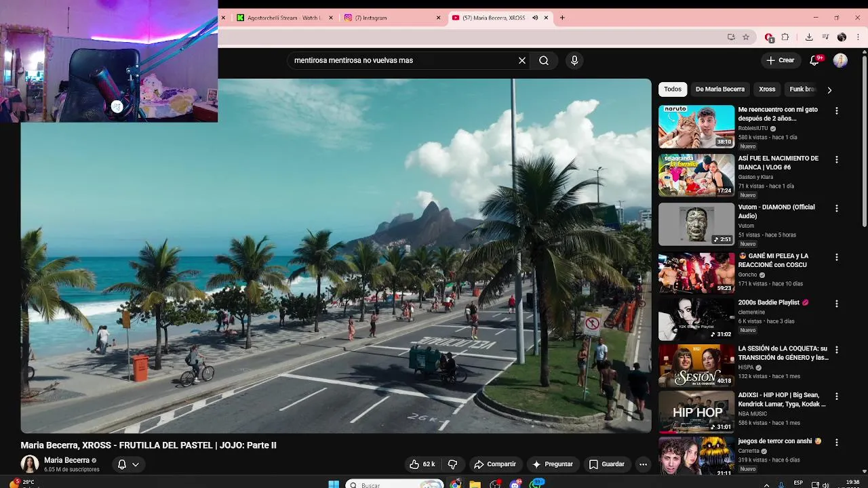This screenshot has height=488, width=868.
Task: Open the red ad-blocker extension icon
Action: 769,37
